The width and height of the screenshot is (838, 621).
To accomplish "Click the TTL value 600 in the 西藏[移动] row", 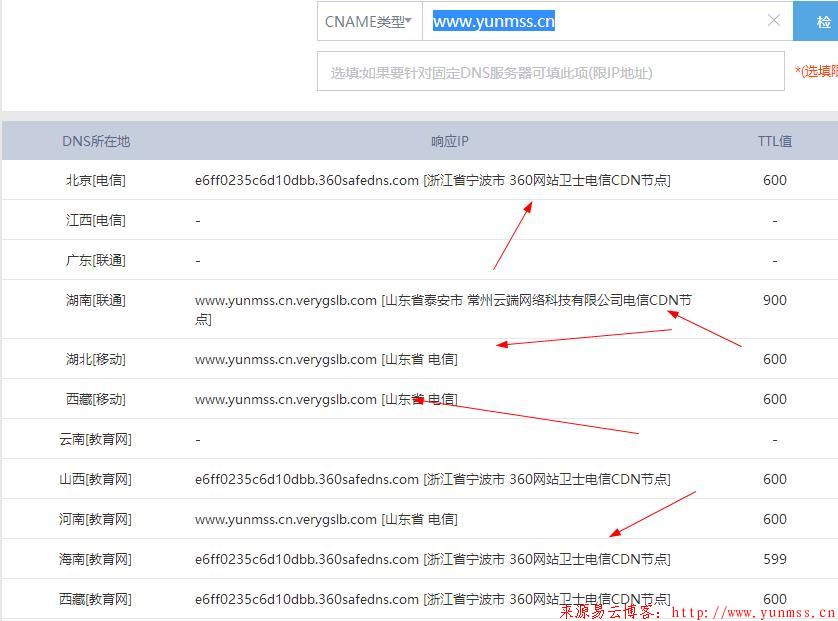I will 774,399.
